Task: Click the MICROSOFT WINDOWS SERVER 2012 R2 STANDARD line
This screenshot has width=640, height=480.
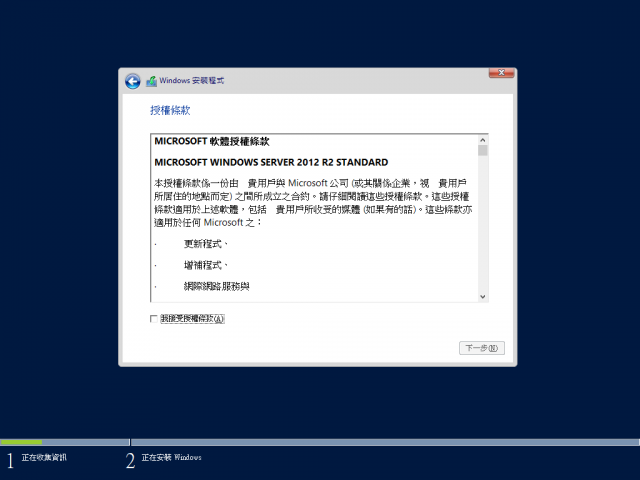Action: coord(271,162)
